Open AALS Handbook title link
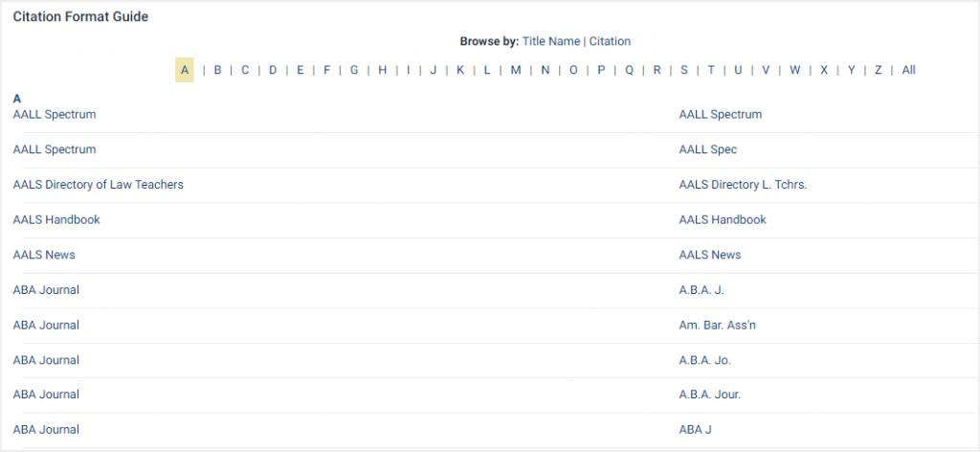Image resolution: width=980 pixels, height=452 pixels. (56, 219)
